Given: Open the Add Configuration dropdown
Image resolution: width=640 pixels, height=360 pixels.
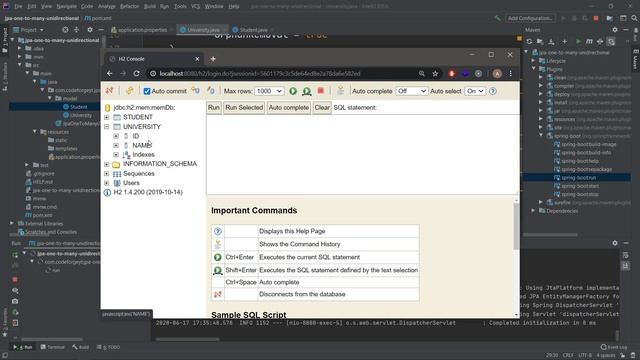Looking at the screenshot, I should (x=530, y=18).
